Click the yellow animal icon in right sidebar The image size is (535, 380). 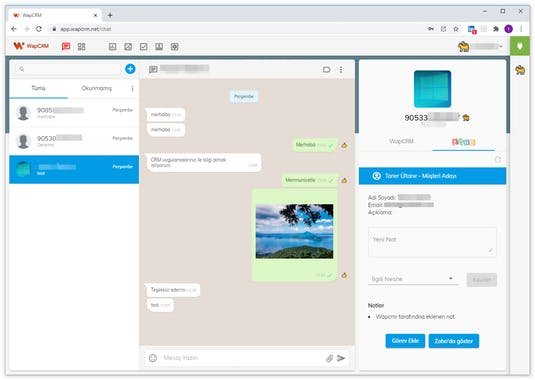pyautogui.click(x=520, y=70)
